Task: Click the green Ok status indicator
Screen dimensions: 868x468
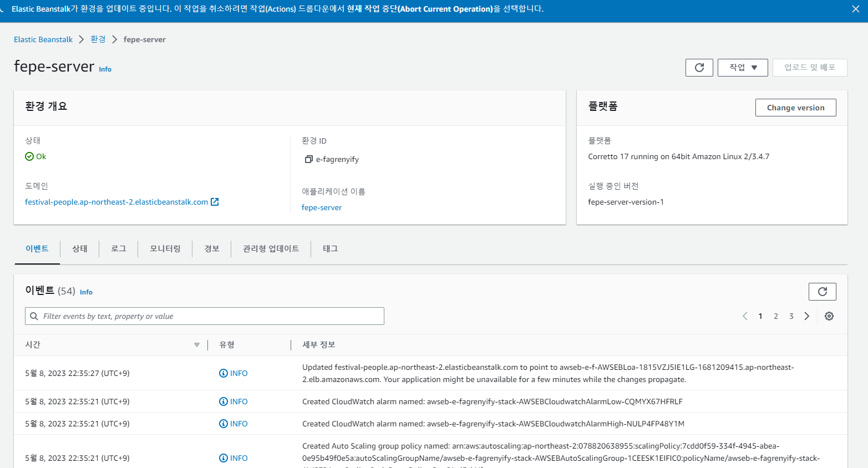Action: 35,156
